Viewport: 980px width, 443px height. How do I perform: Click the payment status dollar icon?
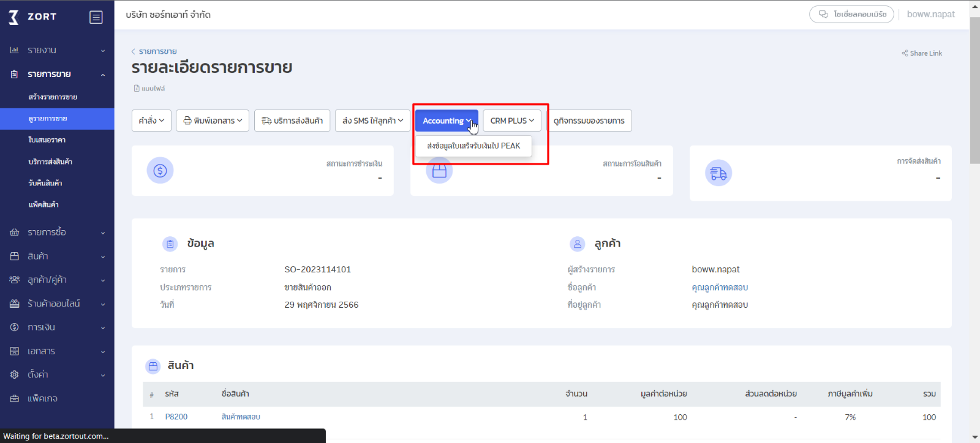click(160, 171)
